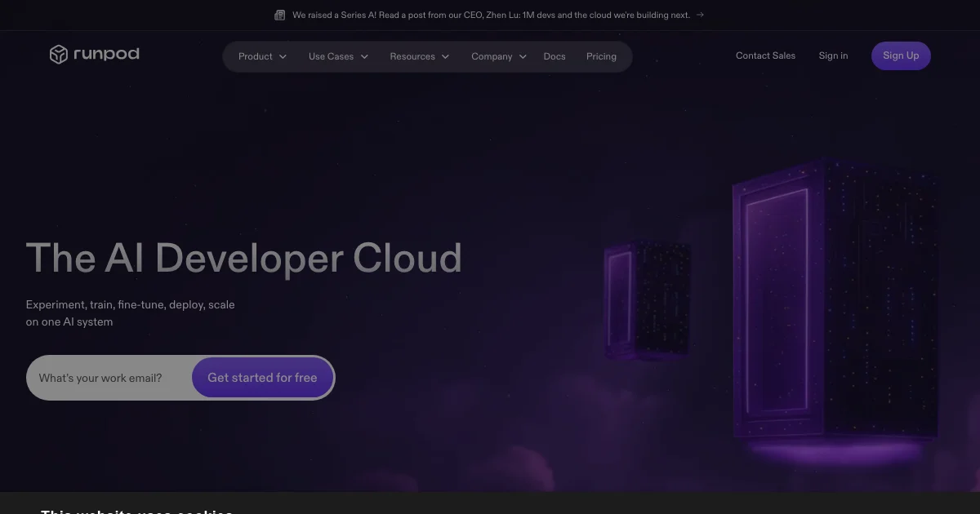Click the newspaper icon in announcement banner
Viewport: 980px width, 514px height.
(x=280, y=15)
